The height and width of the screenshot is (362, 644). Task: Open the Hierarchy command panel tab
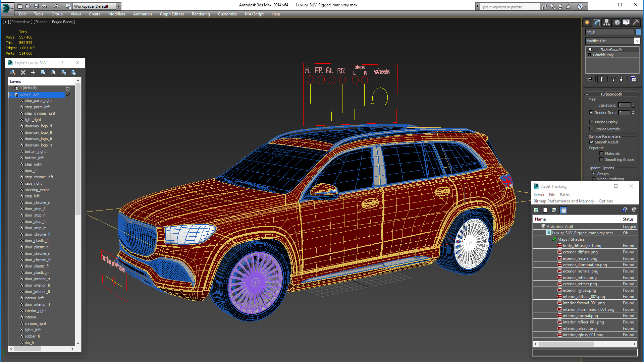click(606, 22)
